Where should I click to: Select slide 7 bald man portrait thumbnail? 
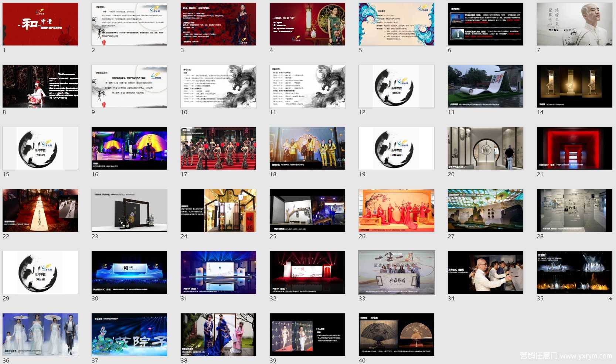click(x=575, y=24)
